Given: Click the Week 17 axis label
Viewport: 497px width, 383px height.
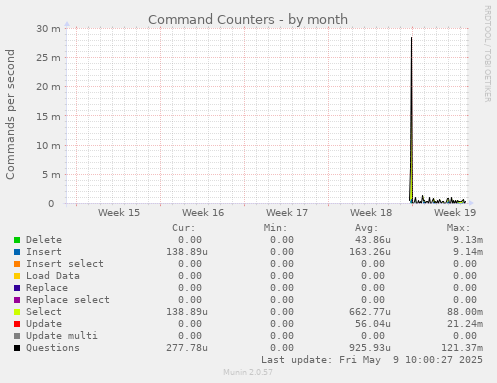Looking at the screenshot, I should point(287,213).
